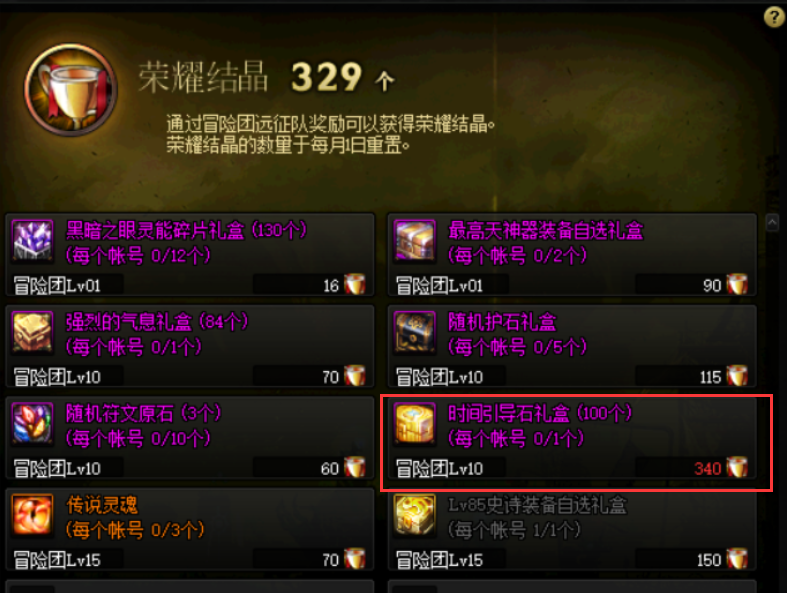
Task: Click the 115 price on 随机护石礼盒
Action: point(711,377)
